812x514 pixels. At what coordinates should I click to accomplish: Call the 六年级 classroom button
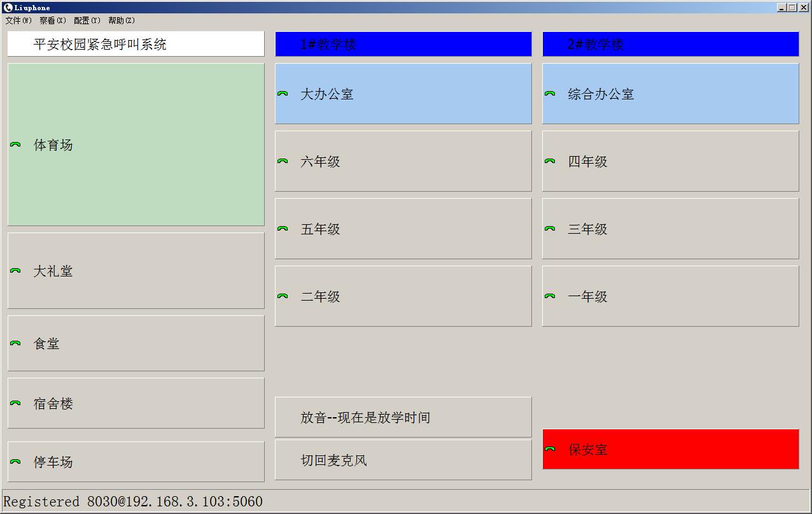[403, 161]
